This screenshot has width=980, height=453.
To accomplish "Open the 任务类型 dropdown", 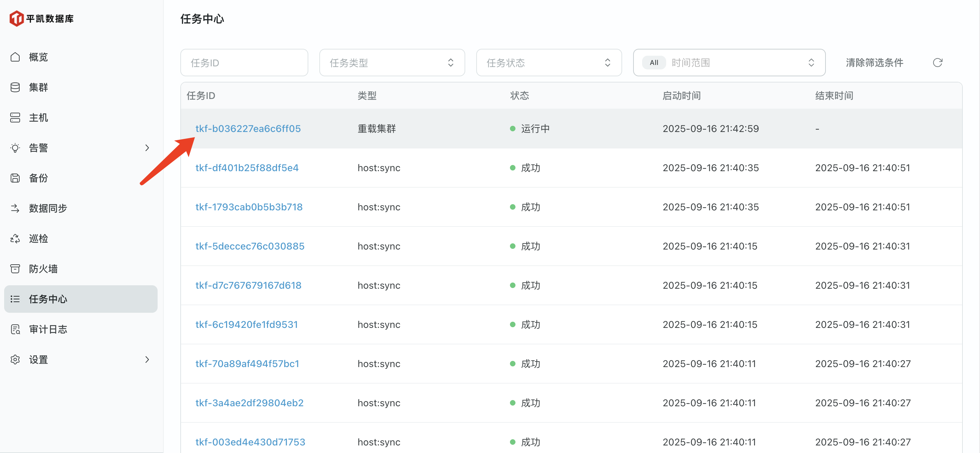I will click(392, 63).
